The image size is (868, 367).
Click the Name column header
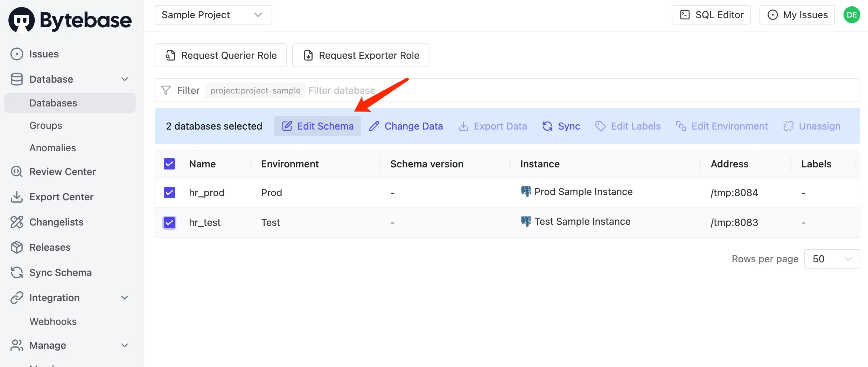tap(202, 164)
